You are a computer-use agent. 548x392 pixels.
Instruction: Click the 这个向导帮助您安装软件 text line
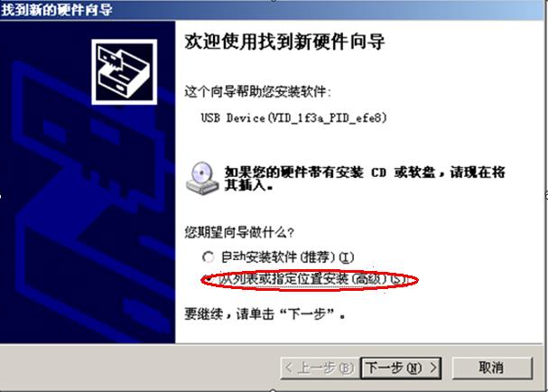coord(257,92)
